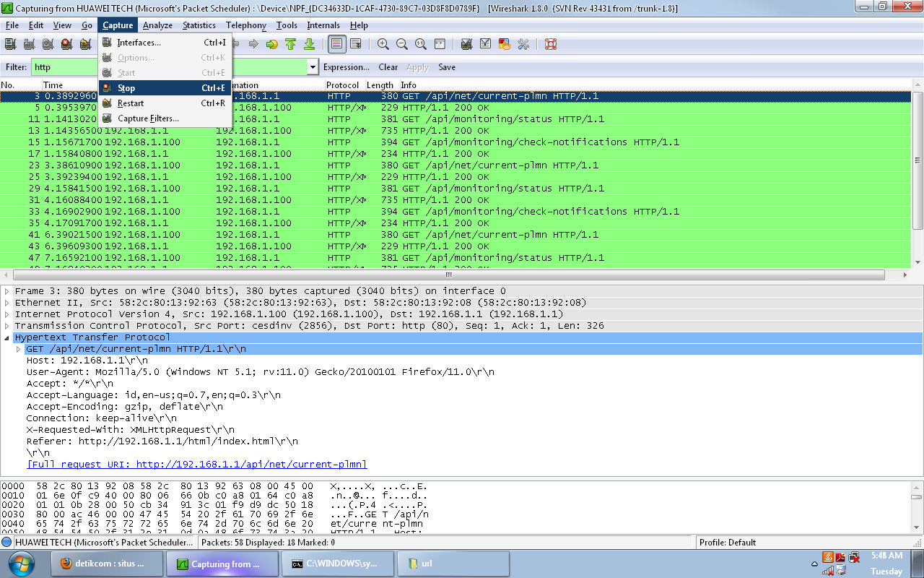
Task: Expand the Transmission Control Protocol row
Action: 7,326
